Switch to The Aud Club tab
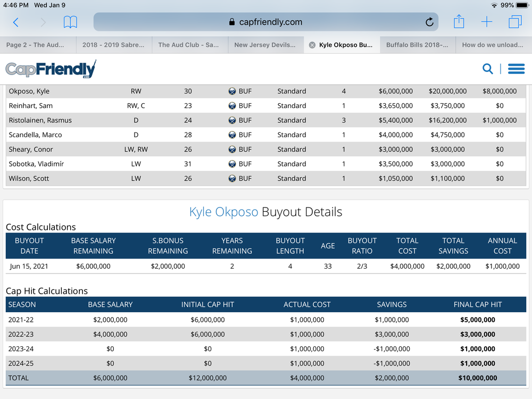Image resolution: width=532 pixels, height=399 pixels. [189, 45]
